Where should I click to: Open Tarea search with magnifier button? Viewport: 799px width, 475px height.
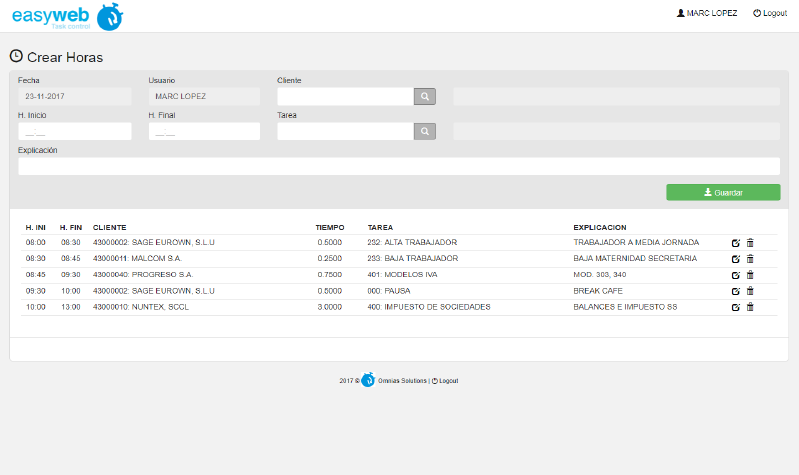(x=425, y=131)
